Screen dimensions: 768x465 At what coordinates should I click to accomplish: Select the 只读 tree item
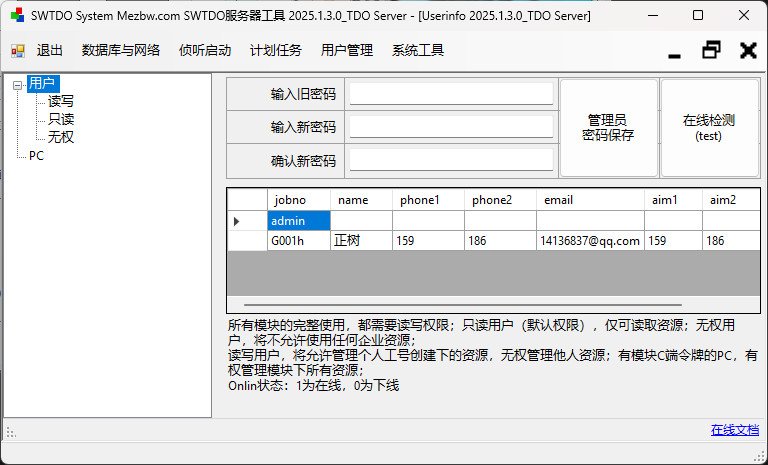point(61,119)
